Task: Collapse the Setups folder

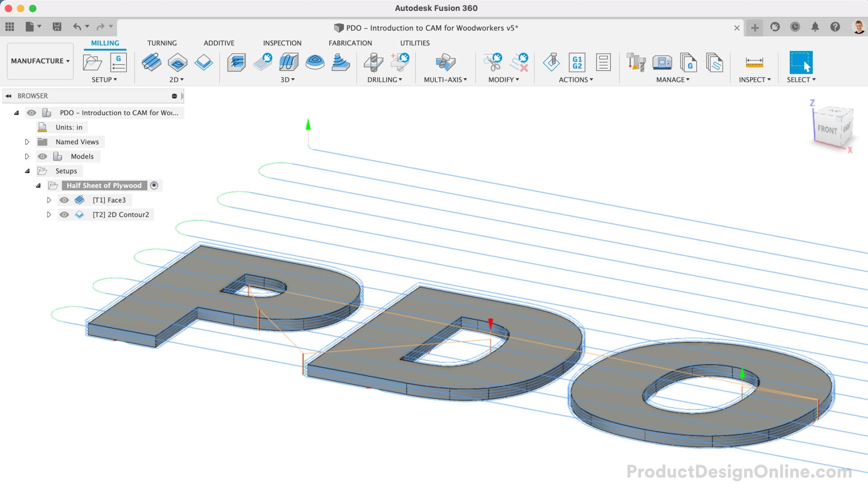Action: tap(27, 171)
